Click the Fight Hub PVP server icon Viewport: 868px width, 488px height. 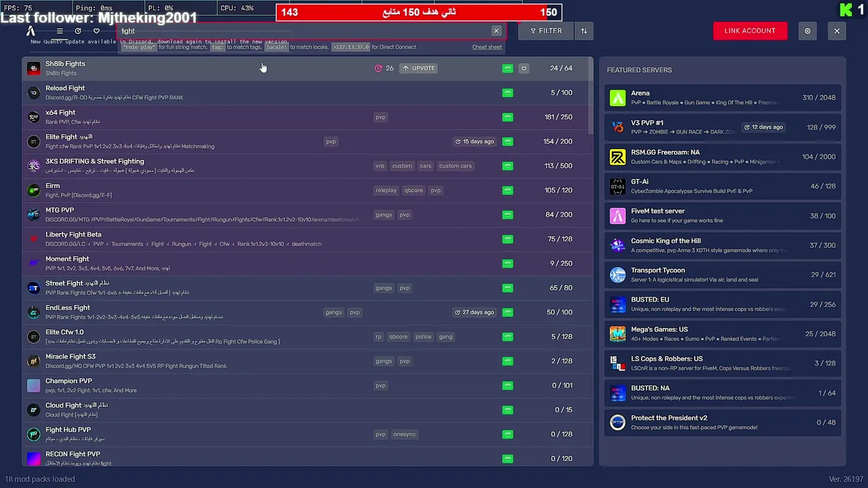33,434
